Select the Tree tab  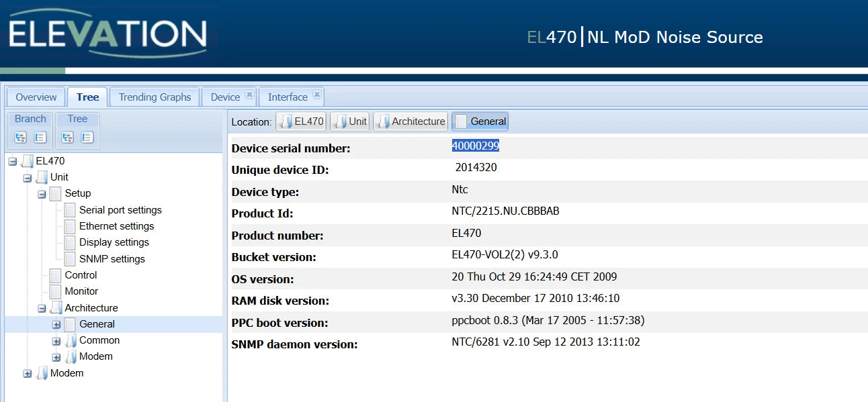pos(87,97)
